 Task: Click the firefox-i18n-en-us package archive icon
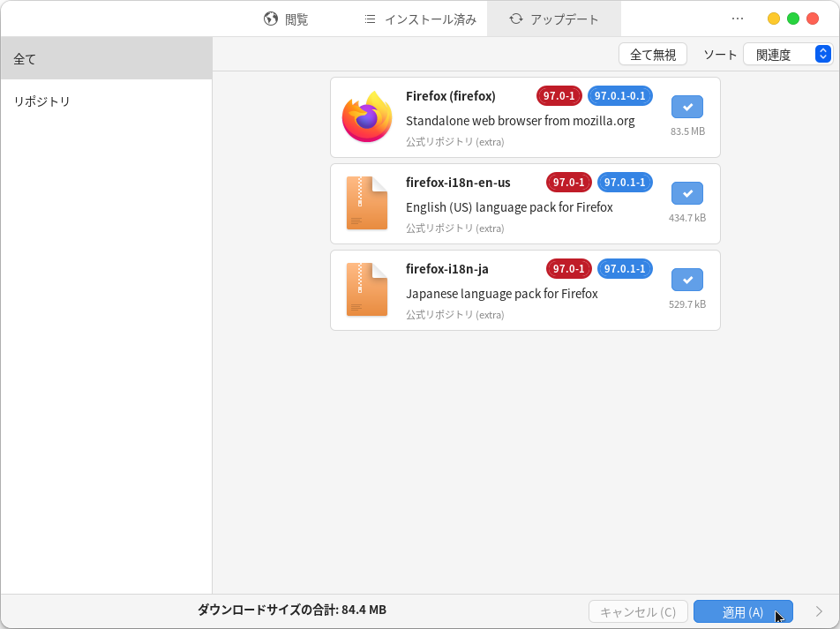(x=367, y=204)
